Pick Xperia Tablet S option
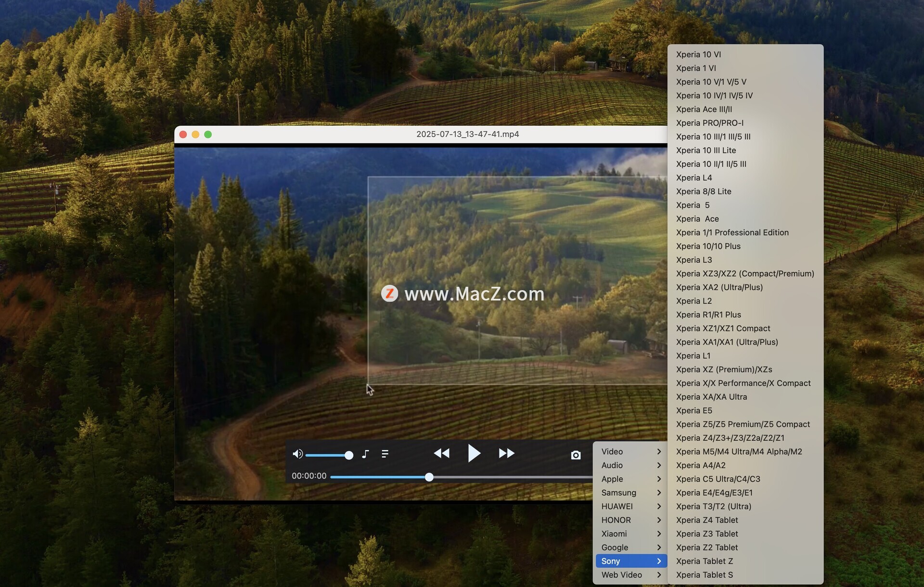Viewport: 924px width, 587px height. (704, 575)
